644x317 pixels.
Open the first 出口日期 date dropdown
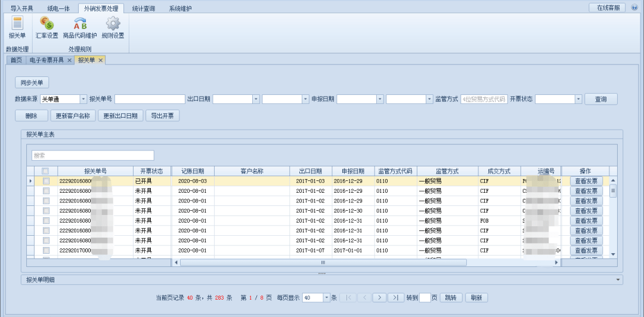tap(256, 99)
